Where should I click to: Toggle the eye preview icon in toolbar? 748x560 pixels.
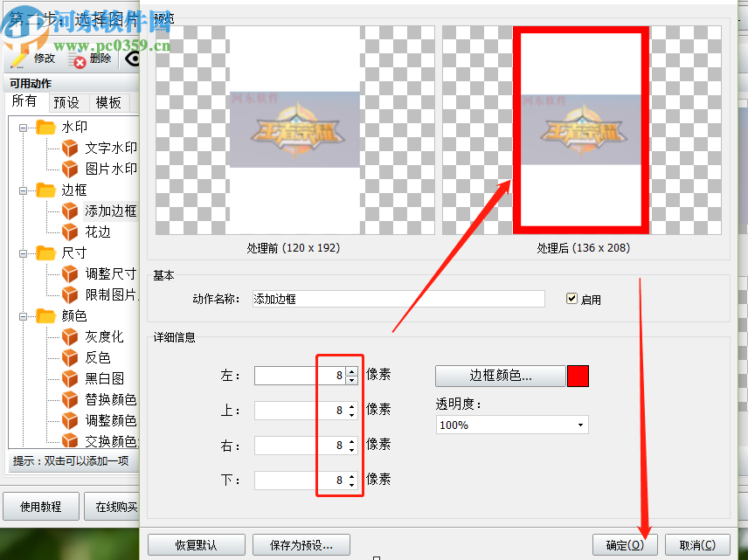[x=133, y=59]
